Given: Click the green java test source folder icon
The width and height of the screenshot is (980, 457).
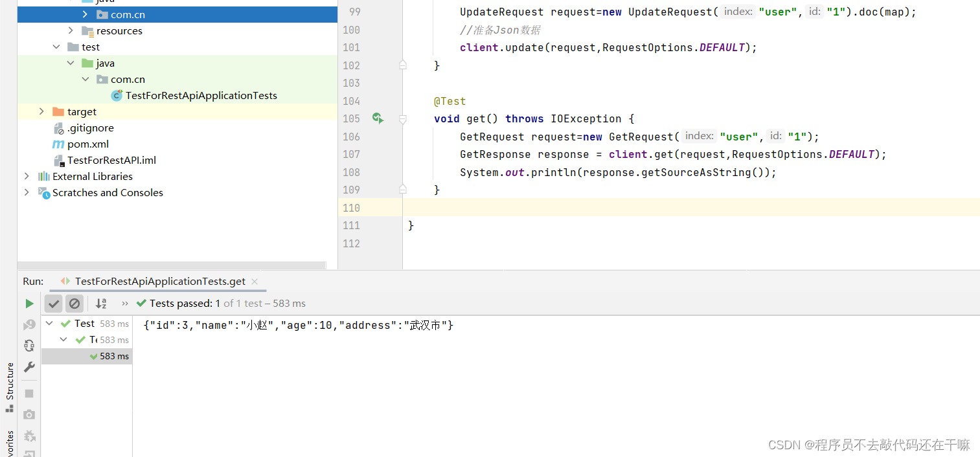Looking at the screenshot, I should (87, 63).
